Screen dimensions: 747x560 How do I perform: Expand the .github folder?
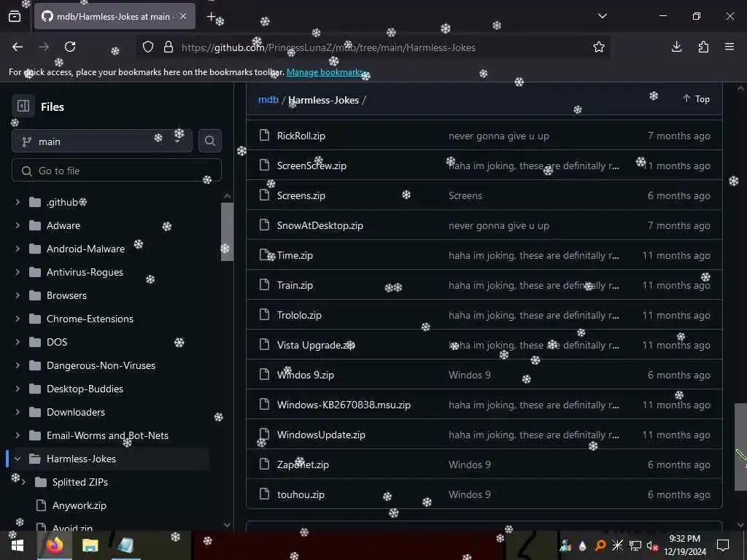tap(18, 202)
